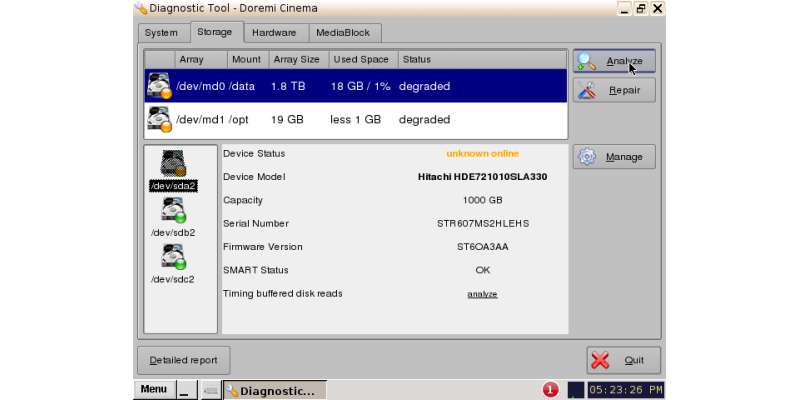
Task: Open the Manage button
Action: [x=614, y=157]
